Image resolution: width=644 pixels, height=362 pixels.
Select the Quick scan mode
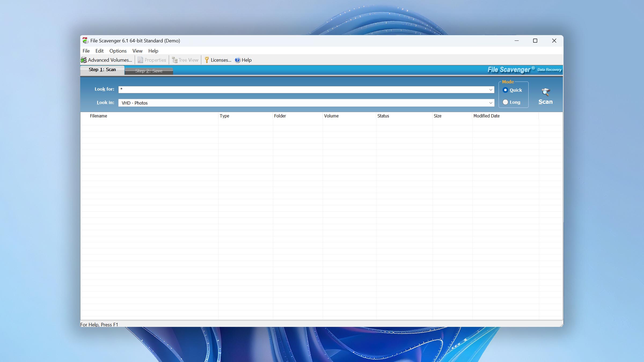512,90
